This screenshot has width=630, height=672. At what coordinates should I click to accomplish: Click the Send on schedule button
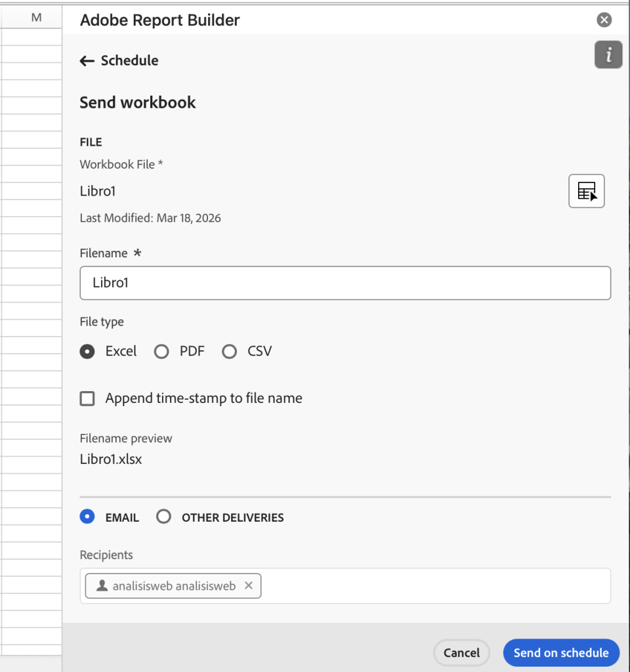click(560, 652)
